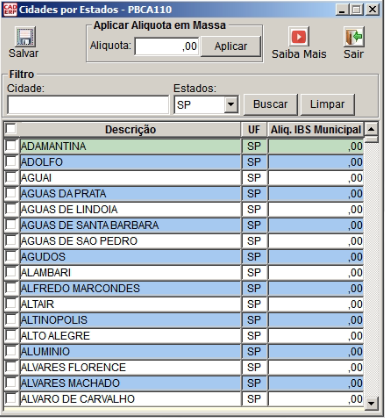The image size is (385, 418).
Task: Open the Saiba Mais video icon
Action: coord(299,37)
